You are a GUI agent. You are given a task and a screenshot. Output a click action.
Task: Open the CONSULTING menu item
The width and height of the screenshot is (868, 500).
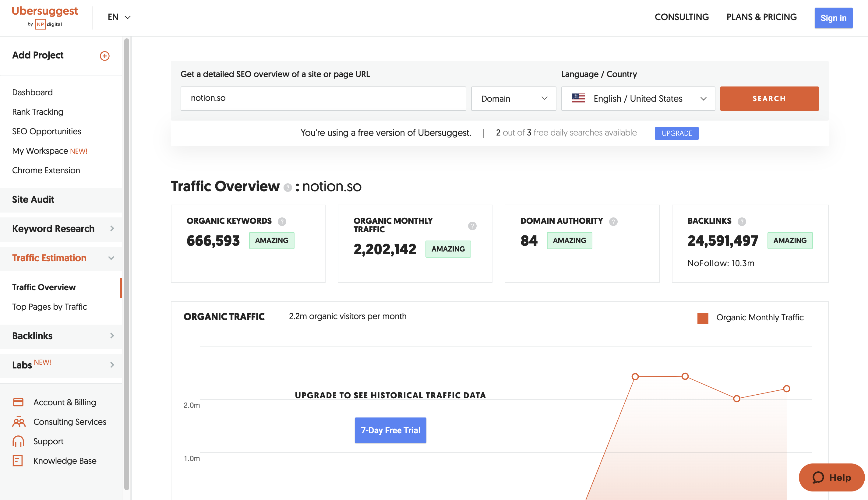point(682,17)
